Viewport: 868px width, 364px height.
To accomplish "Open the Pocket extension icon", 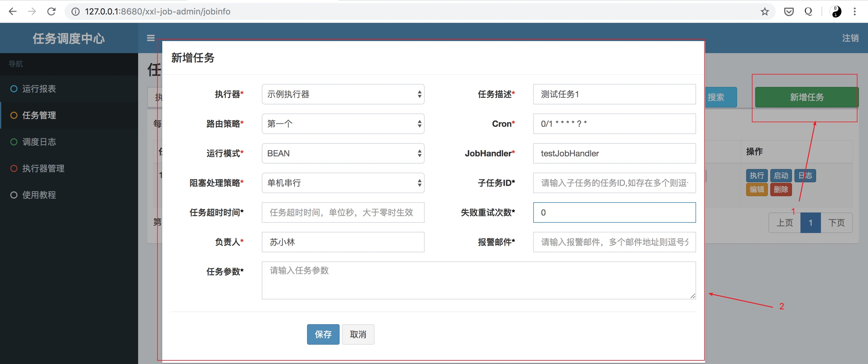I will tap(788, 11).
